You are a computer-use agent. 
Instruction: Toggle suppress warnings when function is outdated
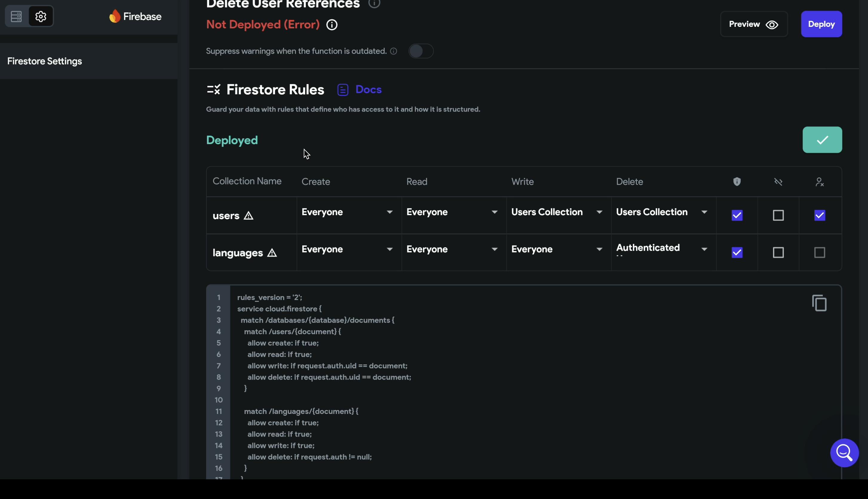pyautogui.click(x=421, y=51)
